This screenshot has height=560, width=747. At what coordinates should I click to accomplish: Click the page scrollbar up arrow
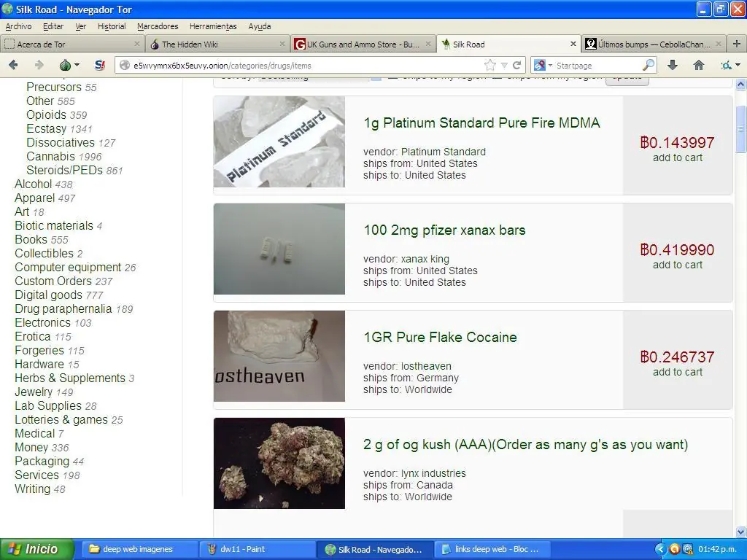(x=741, y=85)
